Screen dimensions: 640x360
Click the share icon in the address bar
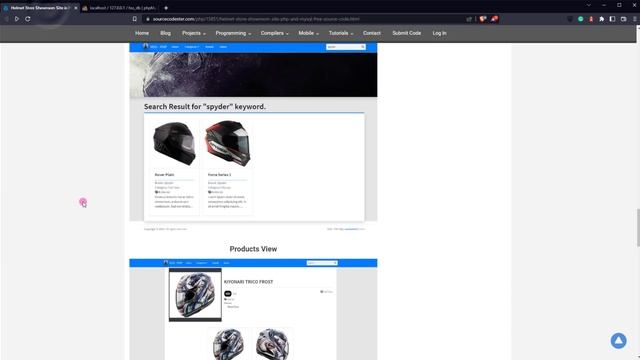469,19
